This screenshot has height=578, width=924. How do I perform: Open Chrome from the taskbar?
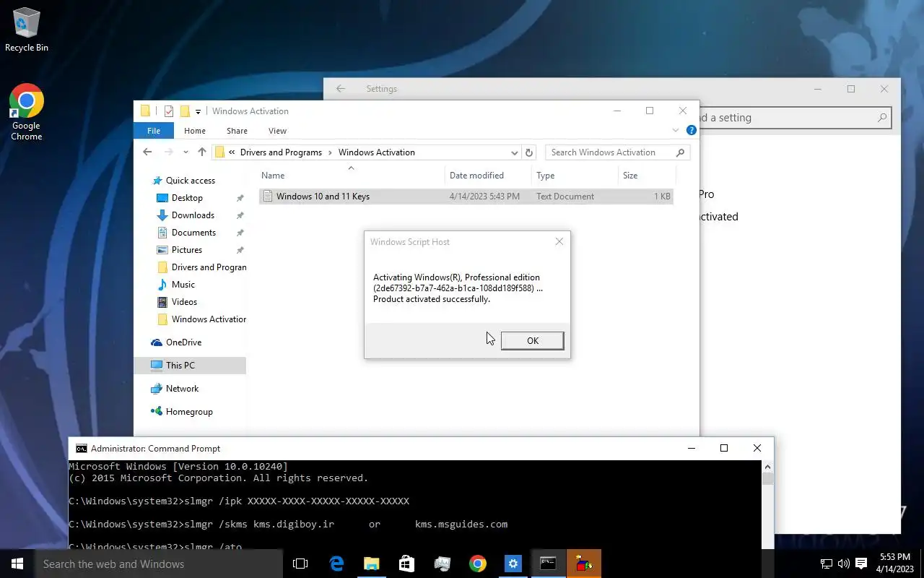pos(477,564)
